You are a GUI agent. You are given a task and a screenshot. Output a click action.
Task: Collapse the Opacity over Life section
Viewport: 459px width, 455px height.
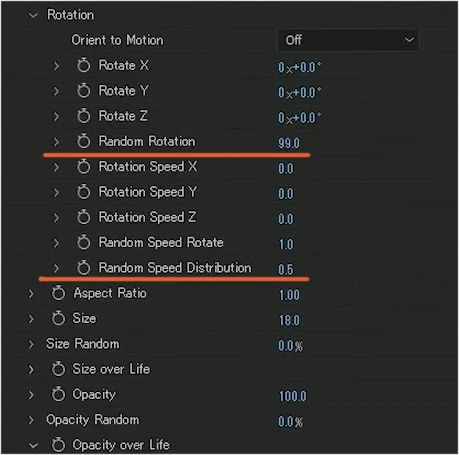[x=33, y=445]
